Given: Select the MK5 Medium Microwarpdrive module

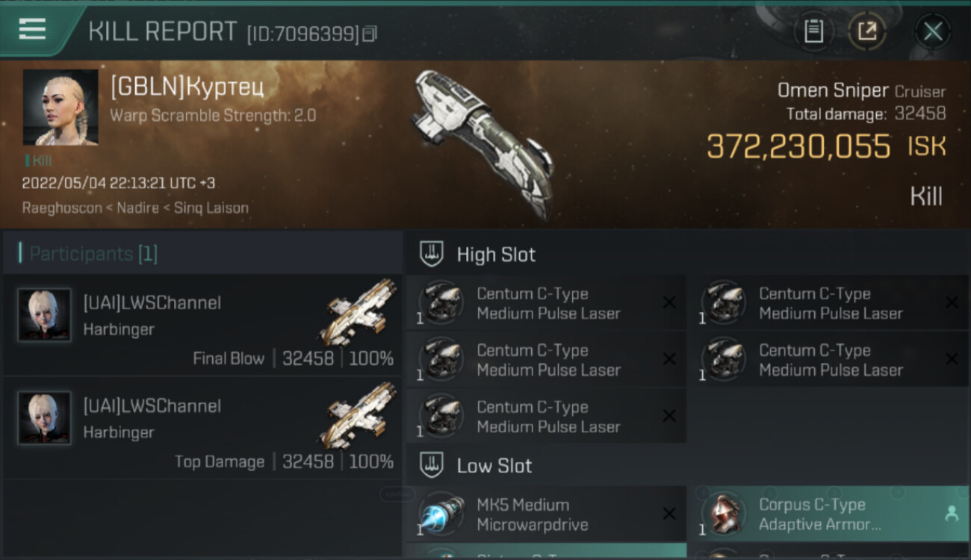Looking at the screenshot, I should (x=546, y=514).
